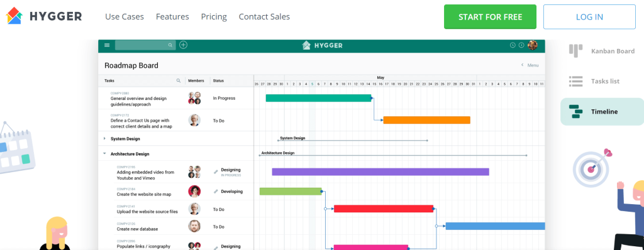Click task 'Define a Contact Us page'
Image resolution: width=644 pixels, height=250 pixels.
[142, 124]
